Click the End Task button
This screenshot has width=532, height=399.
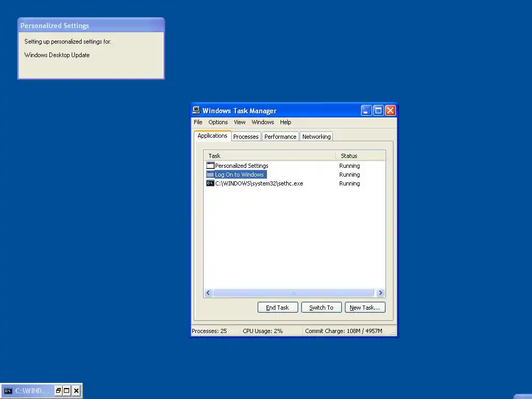(x=277, y=308)
